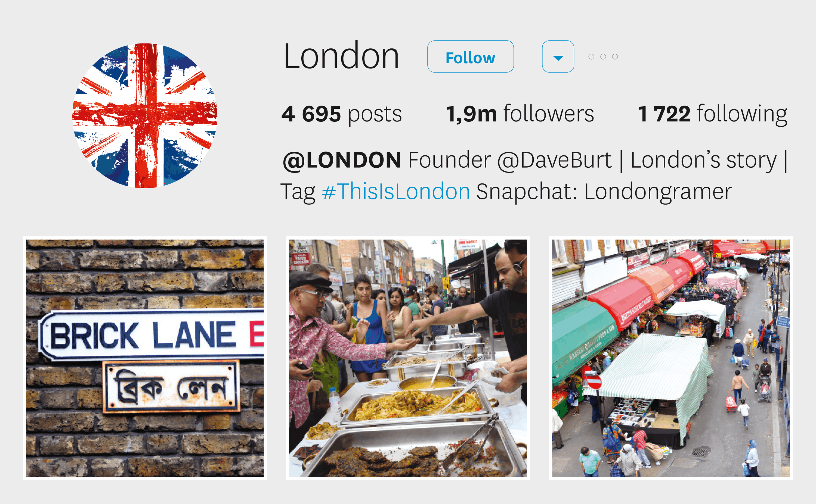The image size is (816, 504).
Task: Click the London's story bio text
Action: (x=704, y=161)
